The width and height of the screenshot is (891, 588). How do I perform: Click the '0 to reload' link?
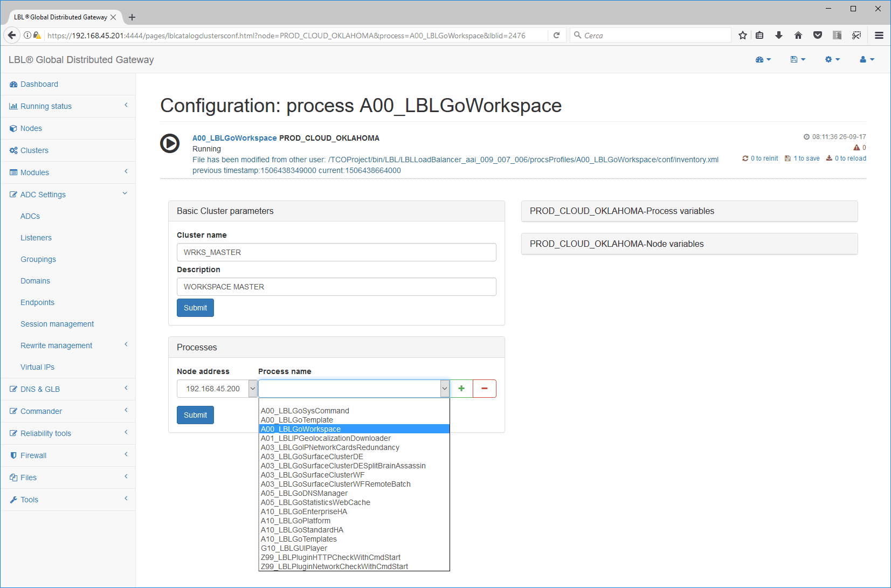click(846, 158)
